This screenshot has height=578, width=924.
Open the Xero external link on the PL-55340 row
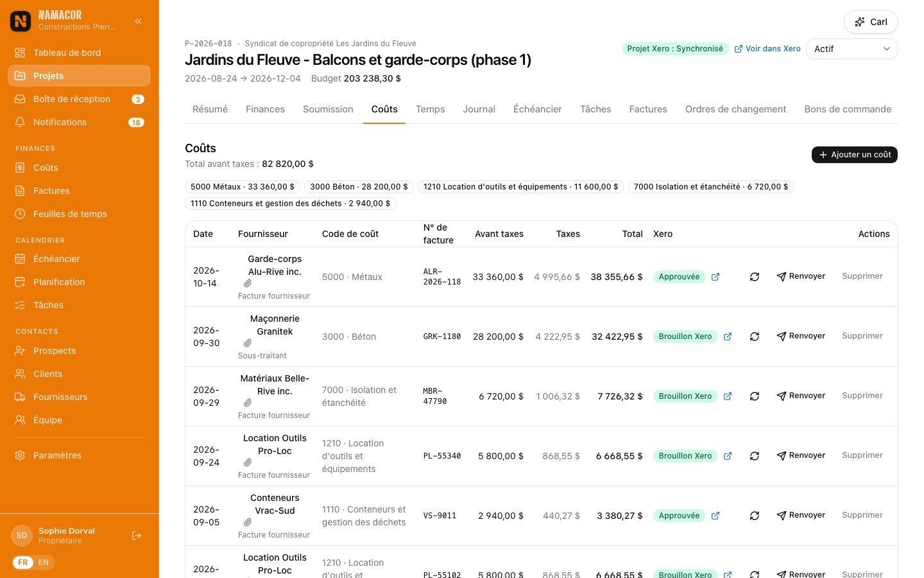pos(728,456)
